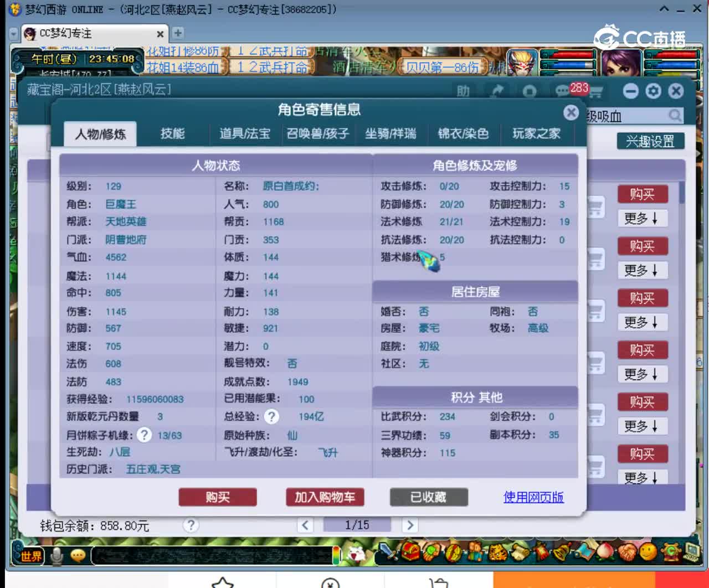709x588 pixels.
Task: Open 藏宝阁 settings gear icon
Action: (654, 91)
